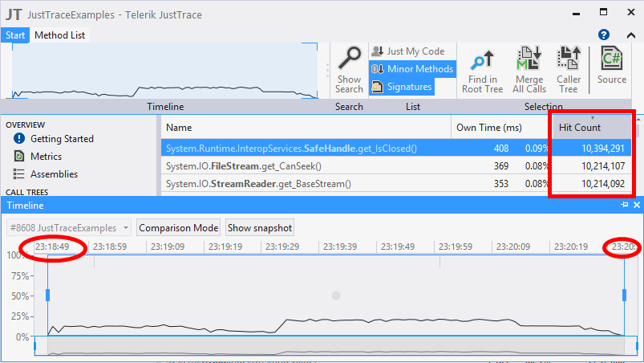Select the StreamReader.get_BaseStream() row

pyautogui.click(x=396, y=184)
